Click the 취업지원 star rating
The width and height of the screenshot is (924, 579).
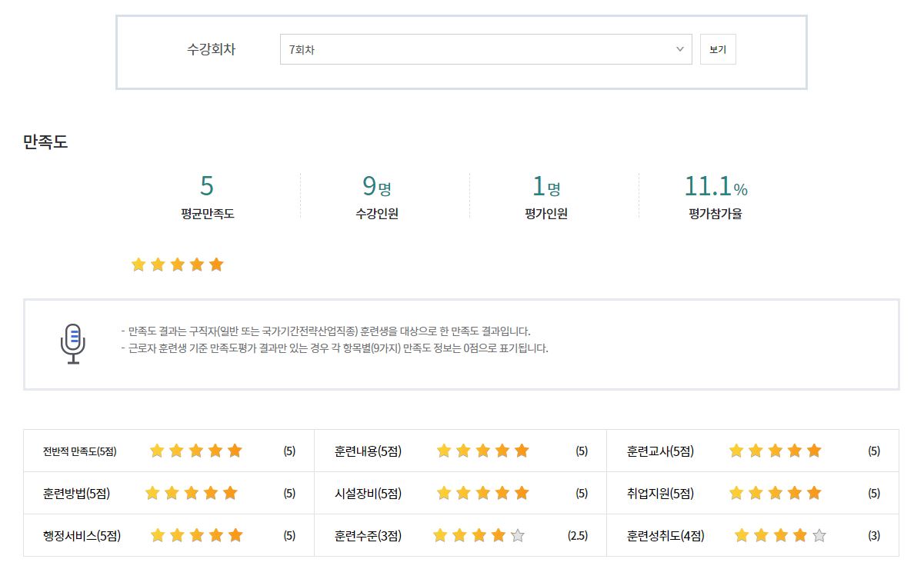(775, 493)
